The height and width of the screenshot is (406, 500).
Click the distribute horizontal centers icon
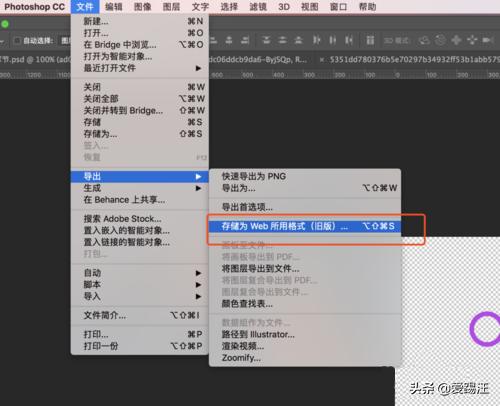333,40
